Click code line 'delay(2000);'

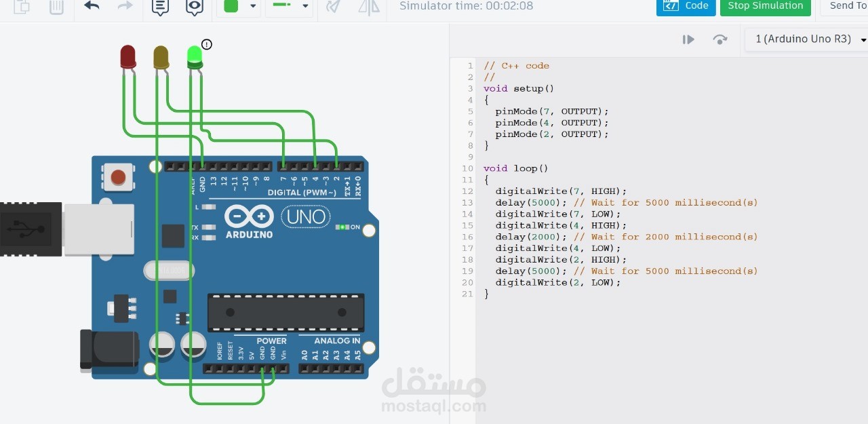click(x=531, y=237)
